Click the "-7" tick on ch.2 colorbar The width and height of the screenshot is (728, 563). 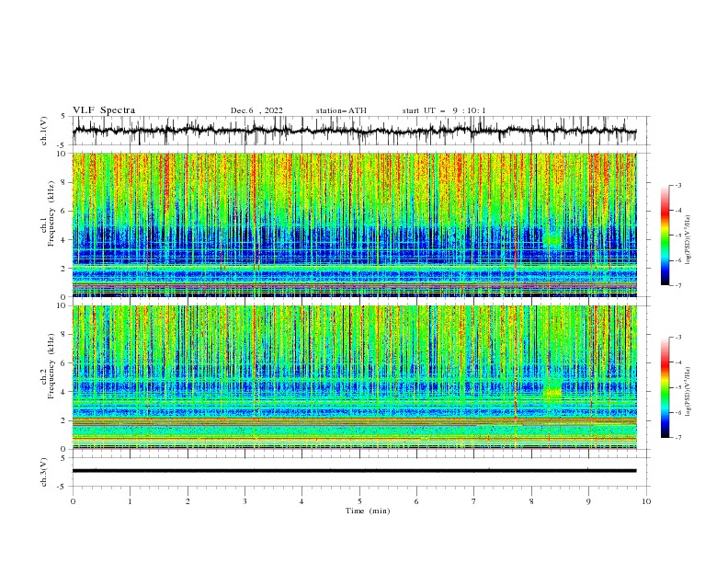point(677,437)
